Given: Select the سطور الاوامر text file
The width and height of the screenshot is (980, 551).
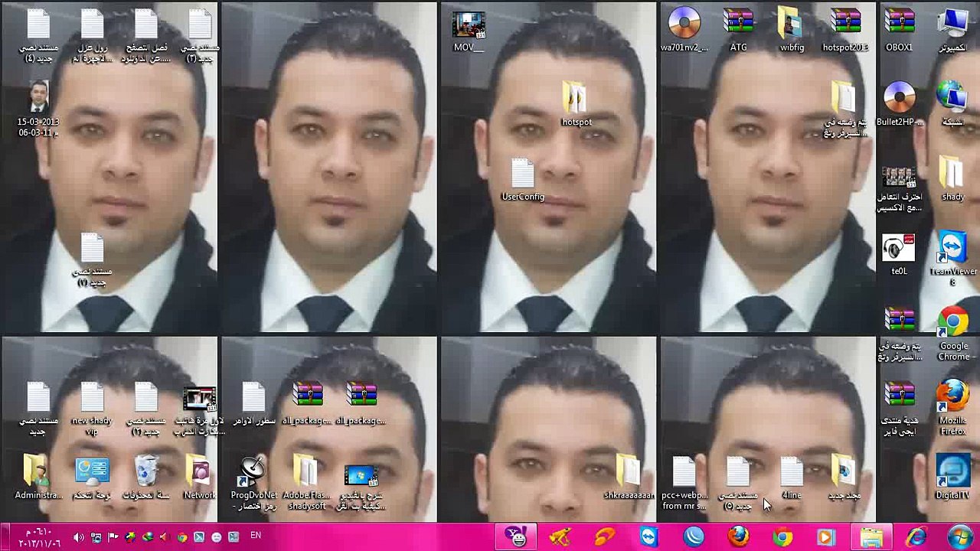Looking at the screenshot, I should tap(253, 405).
